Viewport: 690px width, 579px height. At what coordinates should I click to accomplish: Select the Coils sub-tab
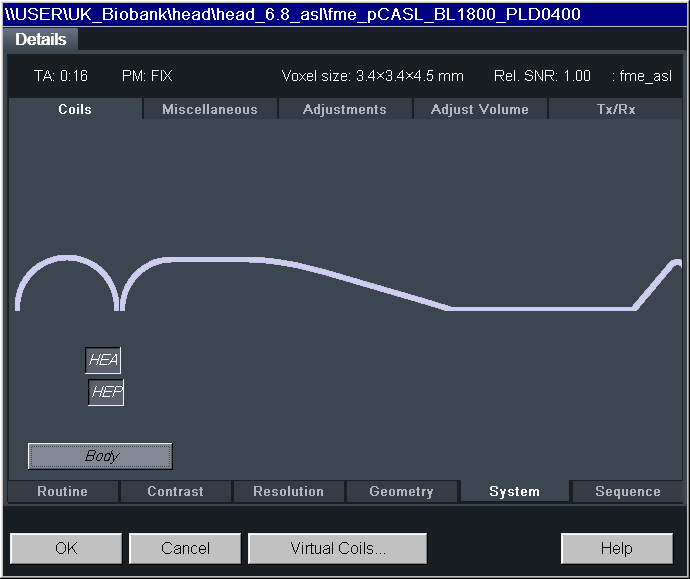[75, 110]
